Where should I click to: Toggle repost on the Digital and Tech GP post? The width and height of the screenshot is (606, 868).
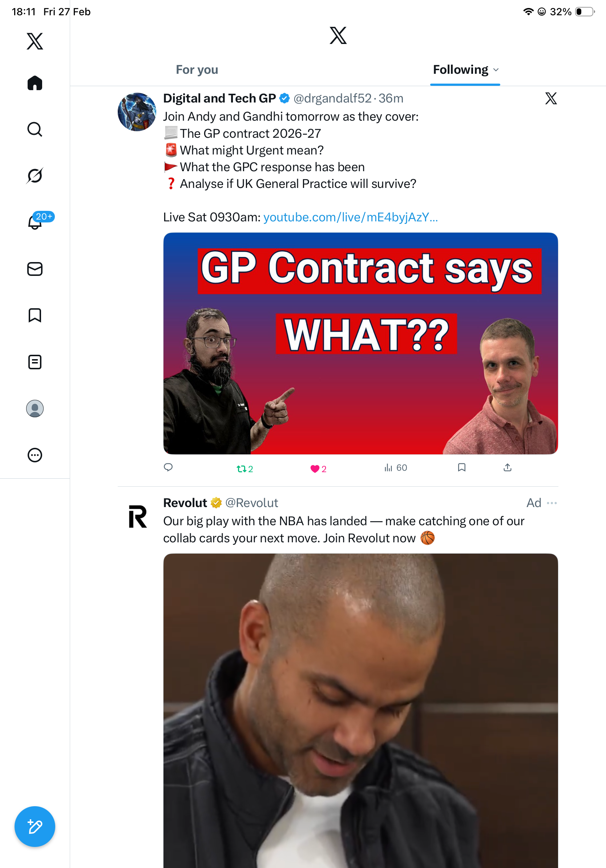click(x=245, y=469)
